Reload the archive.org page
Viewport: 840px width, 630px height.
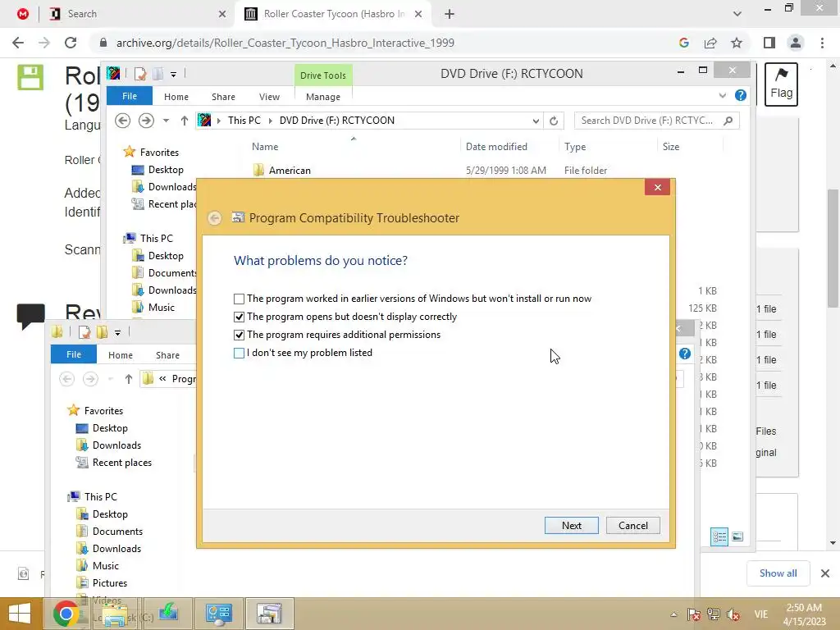tap(71, 43)
